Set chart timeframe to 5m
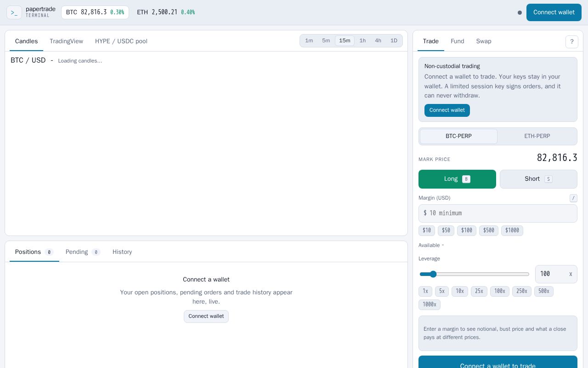 [326, 41]
